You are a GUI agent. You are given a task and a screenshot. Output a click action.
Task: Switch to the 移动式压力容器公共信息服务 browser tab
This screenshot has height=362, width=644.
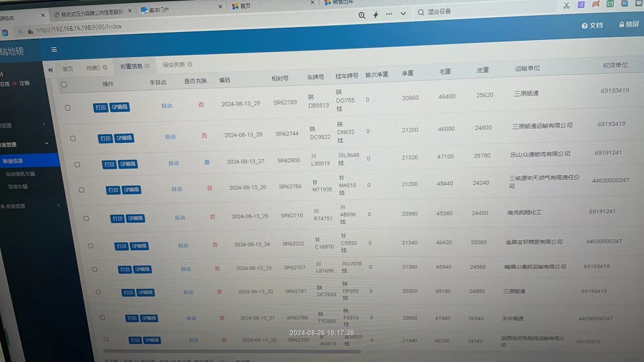pos(91,13)
